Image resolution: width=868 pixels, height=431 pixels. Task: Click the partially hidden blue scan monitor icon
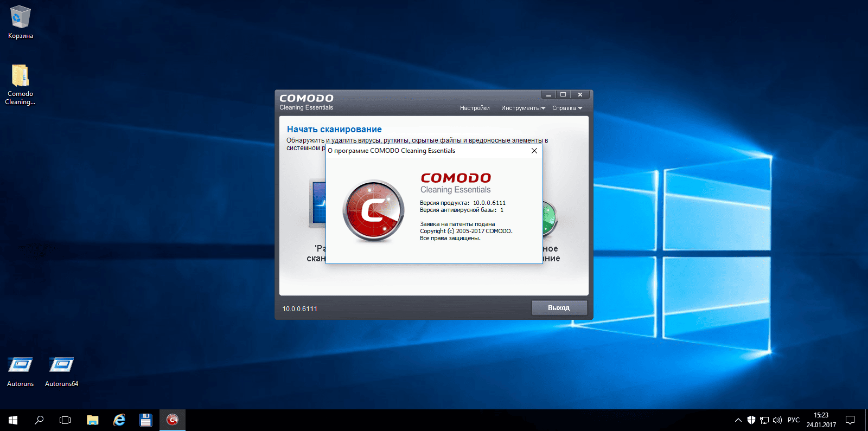click(x=317, y=203)
